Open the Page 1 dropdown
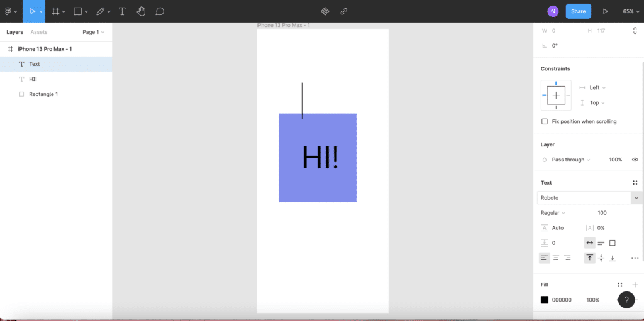Image resolution: width=644 pixels, height=321 pixels. coord(93,32)
